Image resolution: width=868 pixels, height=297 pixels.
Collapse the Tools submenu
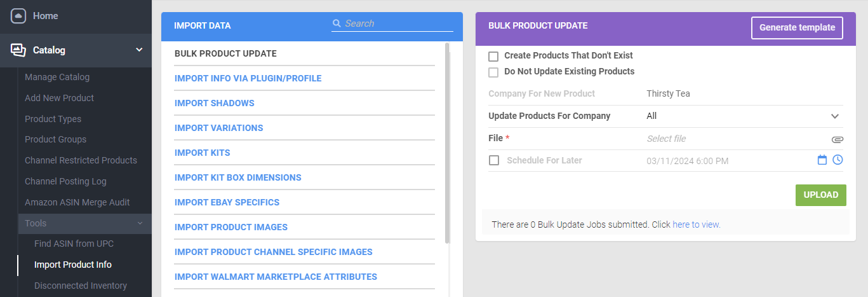click(x=140, y=223)
